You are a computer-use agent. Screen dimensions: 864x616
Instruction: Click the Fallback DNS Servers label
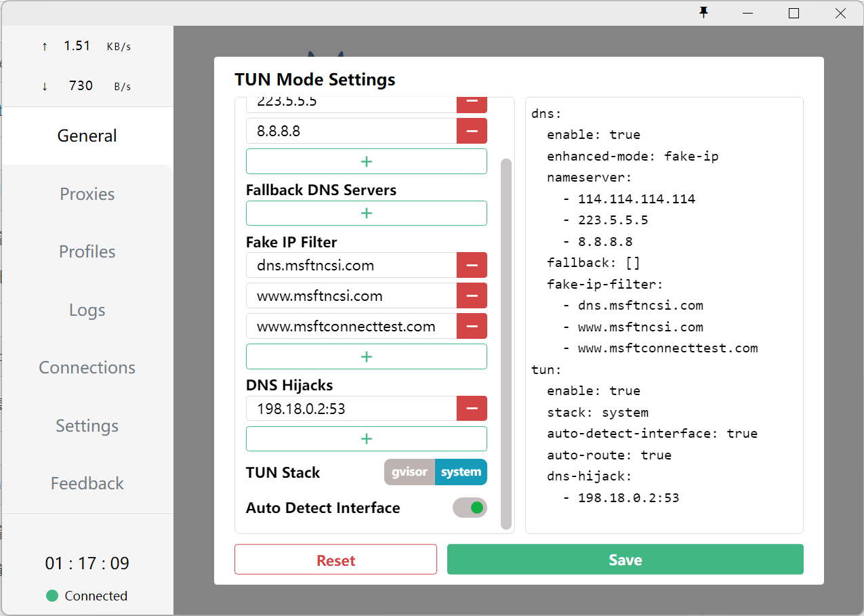point(321,190)
